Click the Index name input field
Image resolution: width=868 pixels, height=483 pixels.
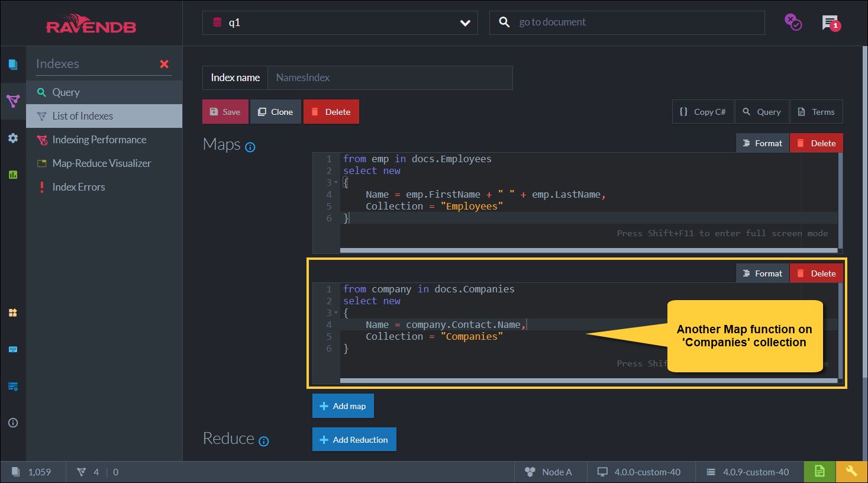pos(390,78)
